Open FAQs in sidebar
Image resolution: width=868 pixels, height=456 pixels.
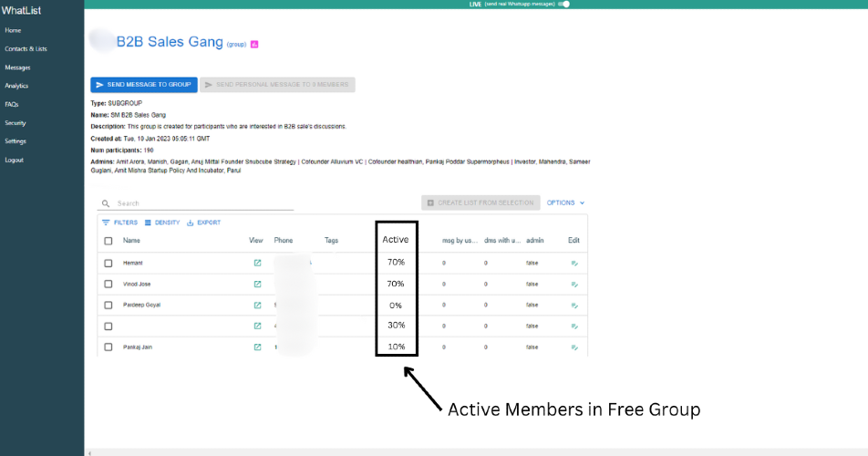coord(12,104)
